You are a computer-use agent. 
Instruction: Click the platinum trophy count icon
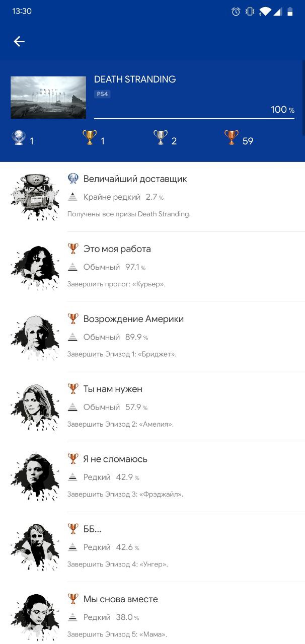coord(19,138)
